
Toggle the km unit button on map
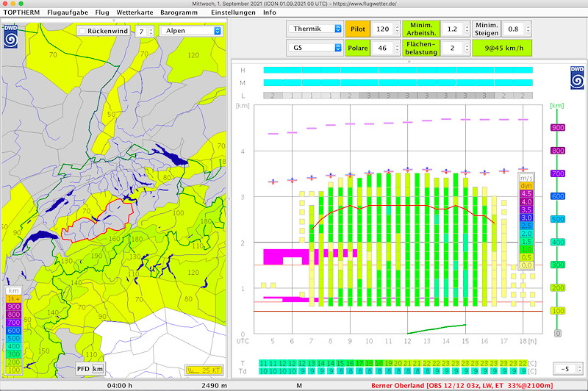(x=98, y=369)
